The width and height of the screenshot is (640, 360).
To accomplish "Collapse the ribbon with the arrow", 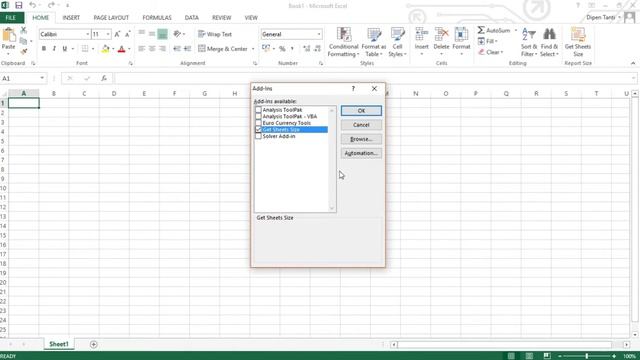I will (x=633, y=63).
